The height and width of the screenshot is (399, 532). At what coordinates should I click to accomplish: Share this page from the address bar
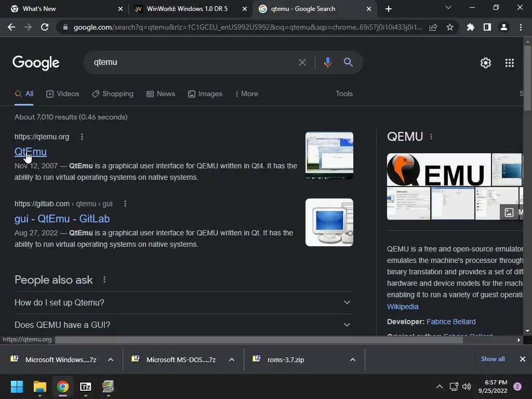[433, 27]
